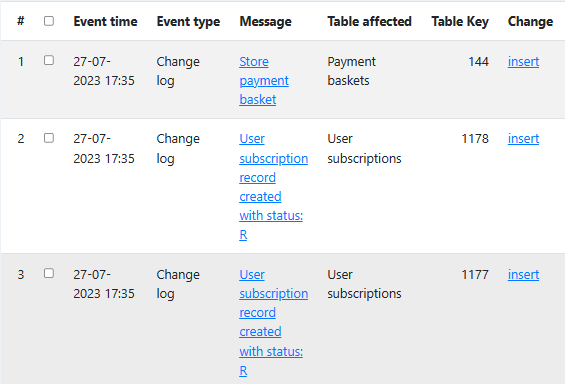Viewport: 565px width, 384px height.
Task: Open the Store payment basket link
Action: (264, 81)
